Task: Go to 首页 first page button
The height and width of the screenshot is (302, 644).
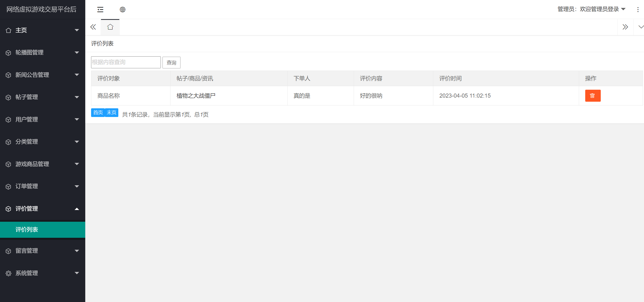Action: (98, 113)
